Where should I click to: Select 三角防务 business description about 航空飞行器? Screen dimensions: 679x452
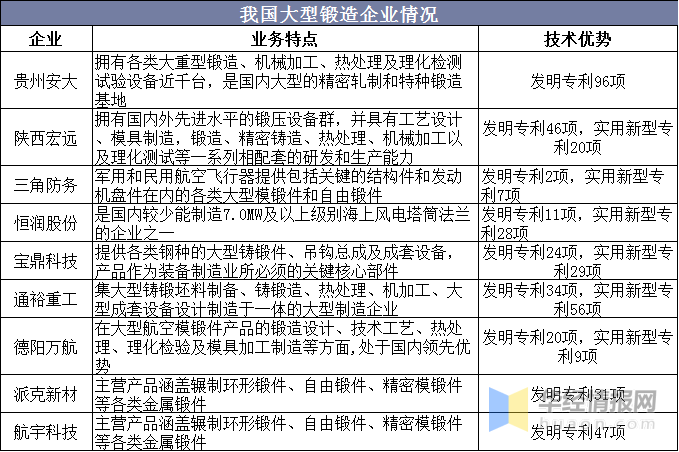285,185
